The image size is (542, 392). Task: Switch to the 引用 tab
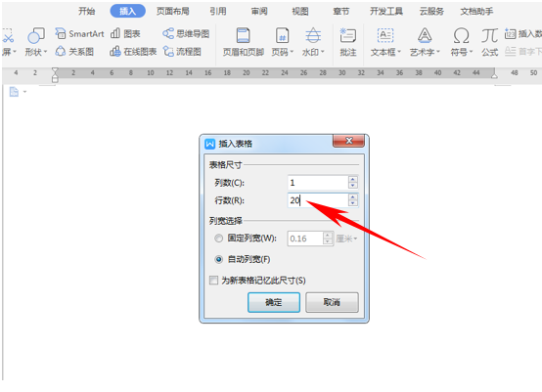[x=218, y=11]
